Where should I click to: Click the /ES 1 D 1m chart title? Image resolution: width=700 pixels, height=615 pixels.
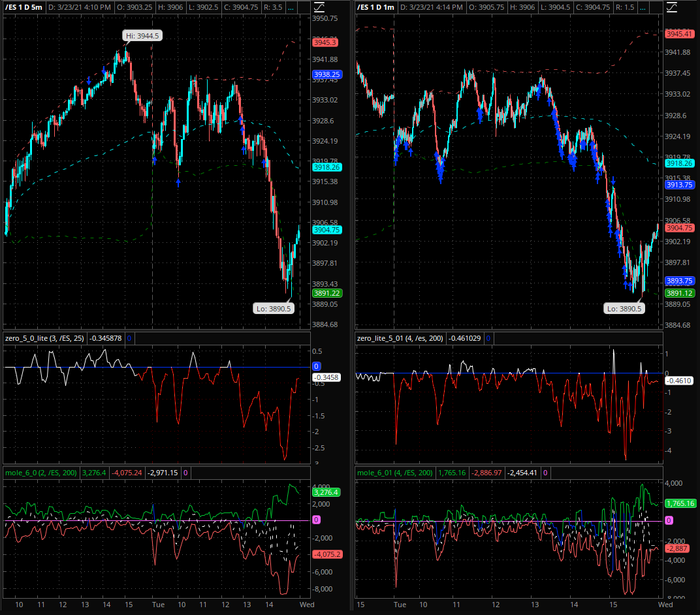point(375,7)
